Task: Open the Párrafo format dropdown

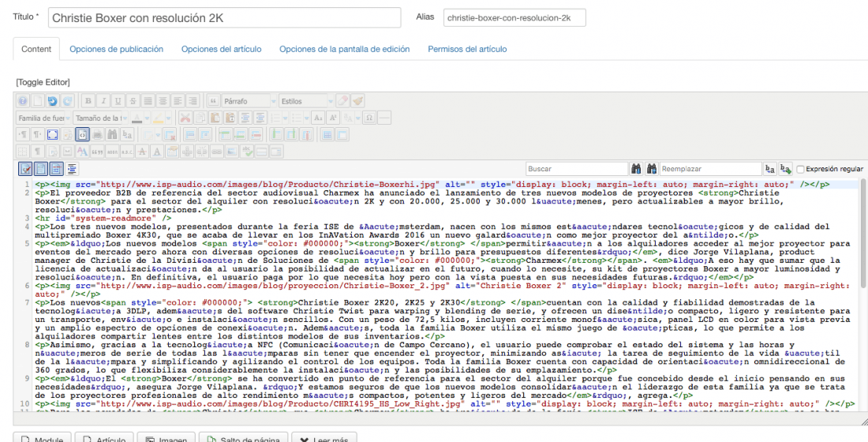Action: pyautogui.click(x=249, y=101)
